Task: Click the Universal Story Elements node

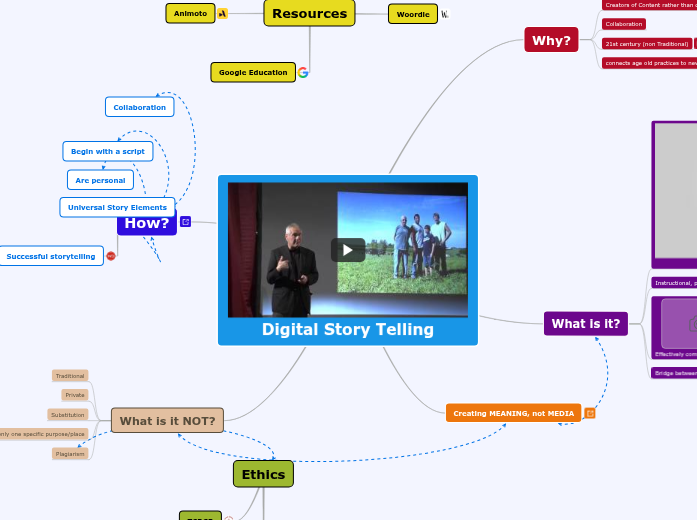Action: point(117,207)
